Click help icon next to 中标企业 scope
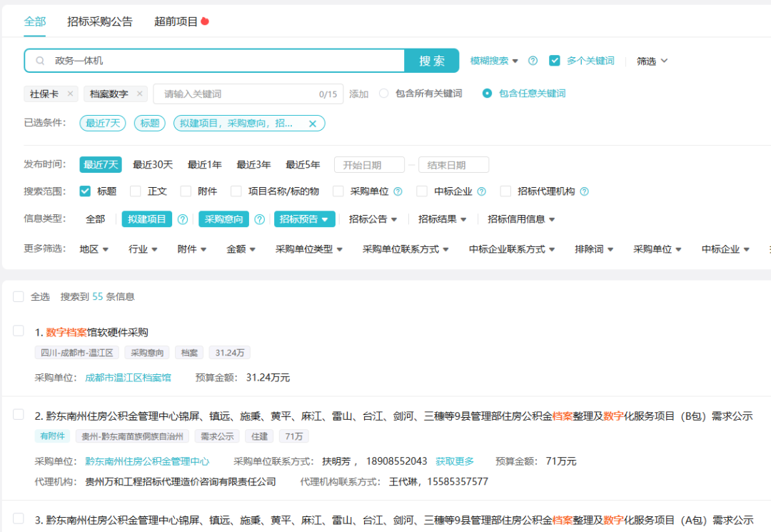This screenshot has height=532, width=771. (x=481, y=191)
